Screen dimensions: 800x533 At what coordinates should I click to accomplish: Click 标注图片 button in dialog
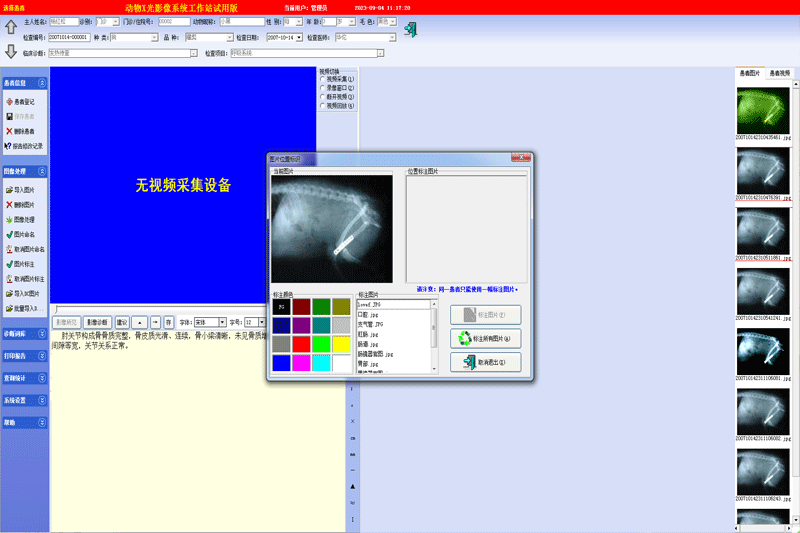[x=486, y=315]
